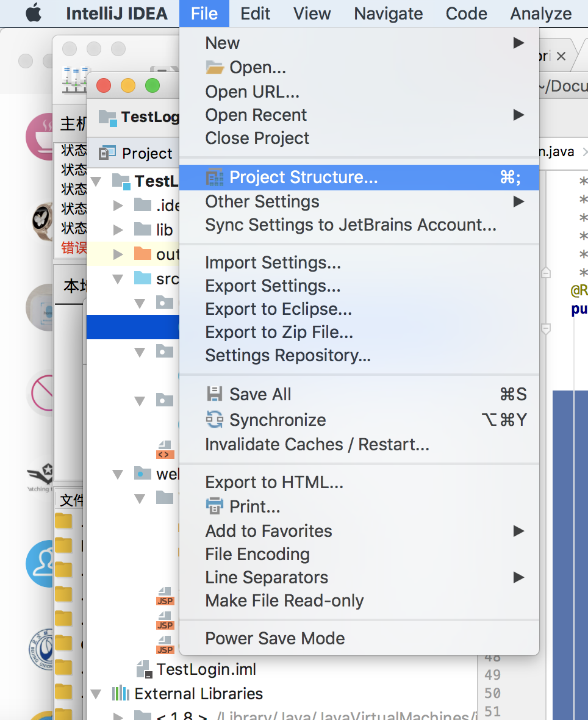The width and height of the screenshot is (588, 720).
Task: Click the pink coffee-cup icon on the left
Action: click(40, 137)
